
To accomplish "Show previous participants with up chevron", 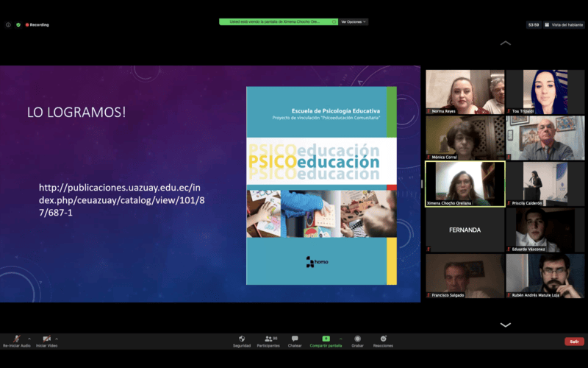I will pyautogui.click(x=506, y=43).
